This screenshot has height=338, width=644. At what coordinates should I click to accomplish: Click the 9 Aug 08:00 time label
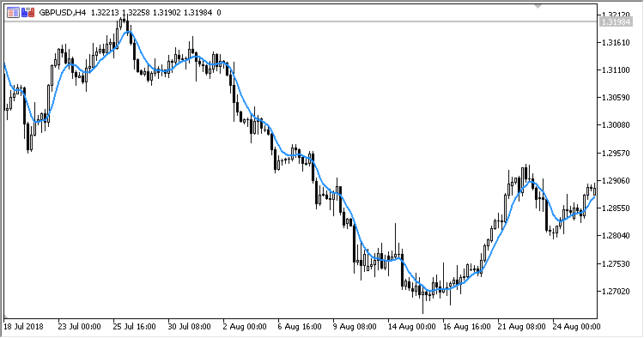355,327
